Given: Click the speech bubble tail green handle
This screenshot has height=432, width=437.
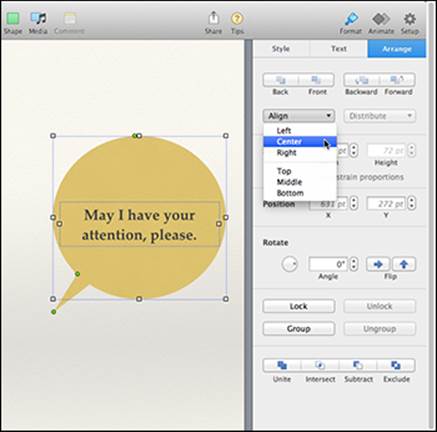Looking at the screenshot, I should [x=54, y=312].
